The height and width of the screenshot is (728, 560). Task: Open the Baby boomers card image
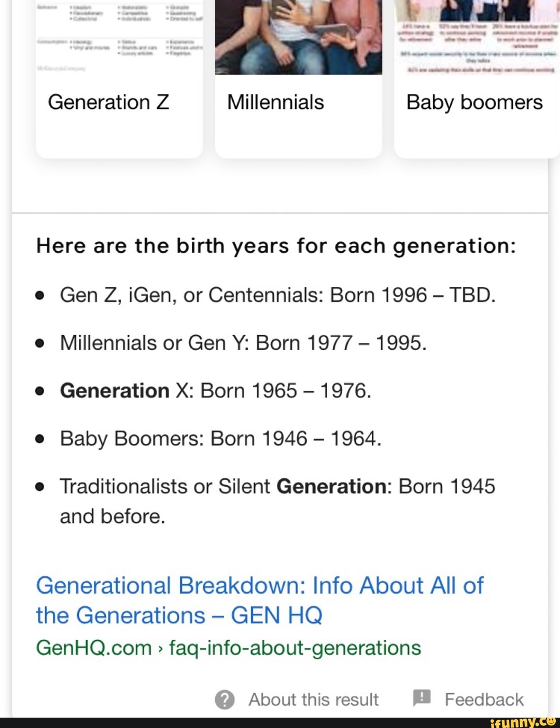click(477, 36)
